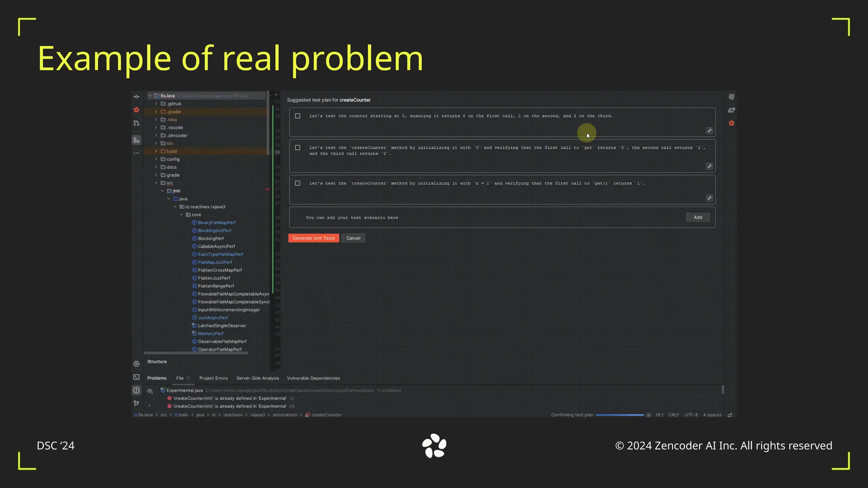Open Pull Requests tool window icon
This screenshot has height=488, width=868.
pos(136,123)
